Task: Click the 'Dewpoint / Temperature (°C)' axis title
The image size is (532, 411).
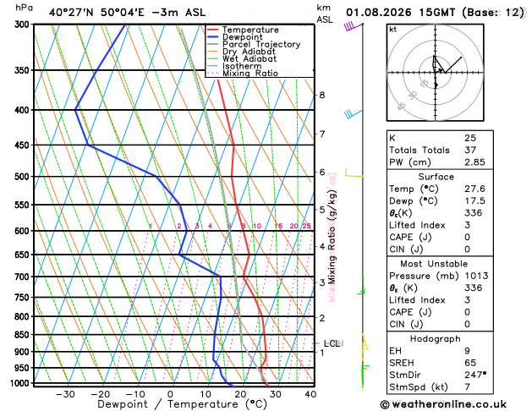Action: (x=182, y=404)
